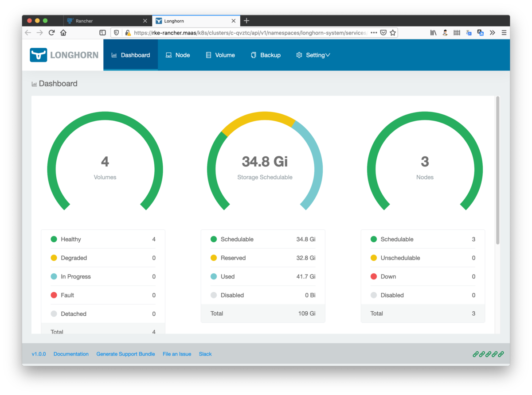Open the Dashboard tab

pyautogui.click(x=131, y=55)
